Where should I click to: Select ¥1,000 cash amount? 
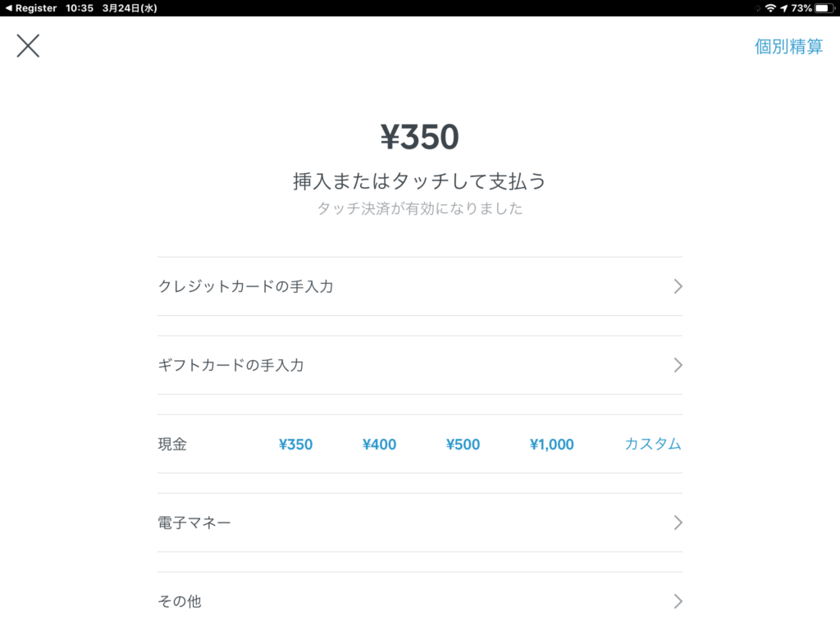coord(551,445)
